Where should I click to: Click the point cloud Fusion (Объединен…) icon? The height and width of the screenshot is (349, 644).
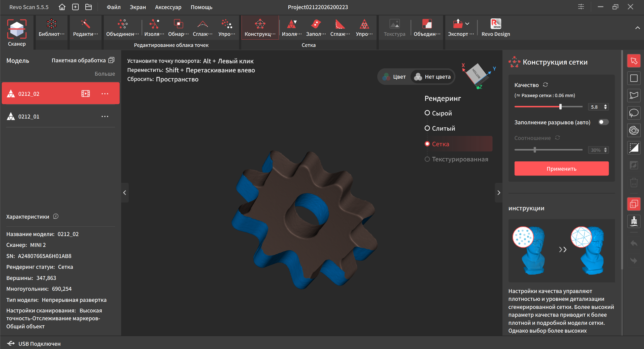(x=122, y=24)
